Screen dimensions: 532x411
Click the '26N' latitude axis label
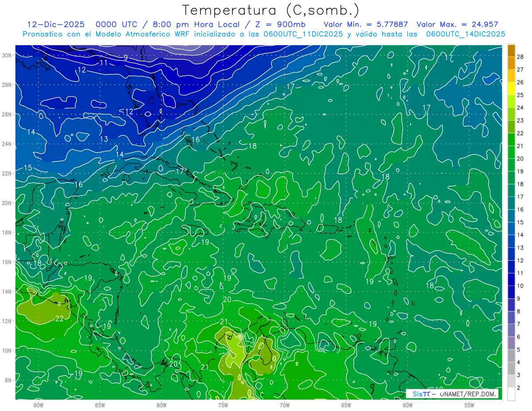[x=7, y=114]
